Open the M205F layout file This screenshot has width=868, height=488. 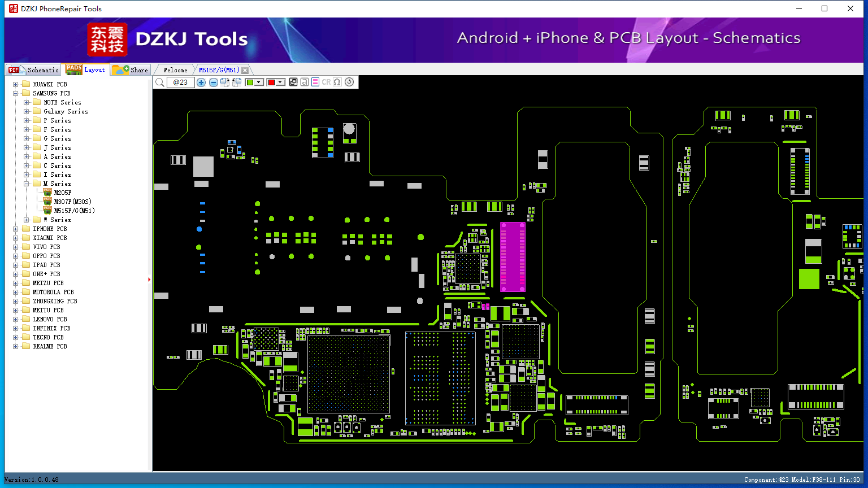pos(63,193)
